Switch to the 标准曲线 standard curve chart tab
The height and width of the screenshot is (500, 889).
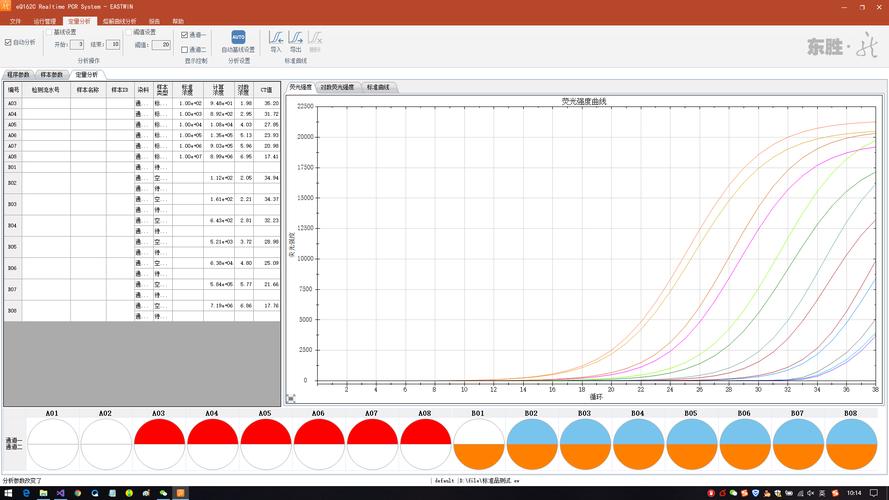(378, 87)
